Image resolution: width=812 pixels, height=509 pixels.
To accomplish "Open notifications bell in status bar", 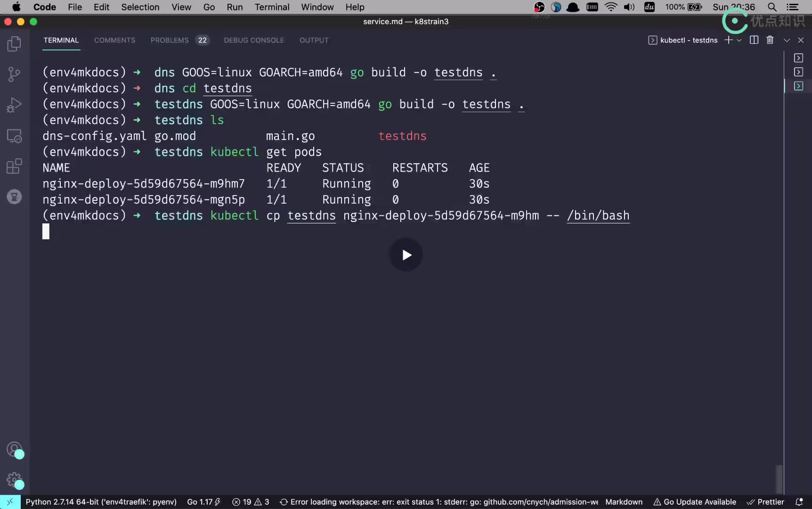I will (799, 502).
